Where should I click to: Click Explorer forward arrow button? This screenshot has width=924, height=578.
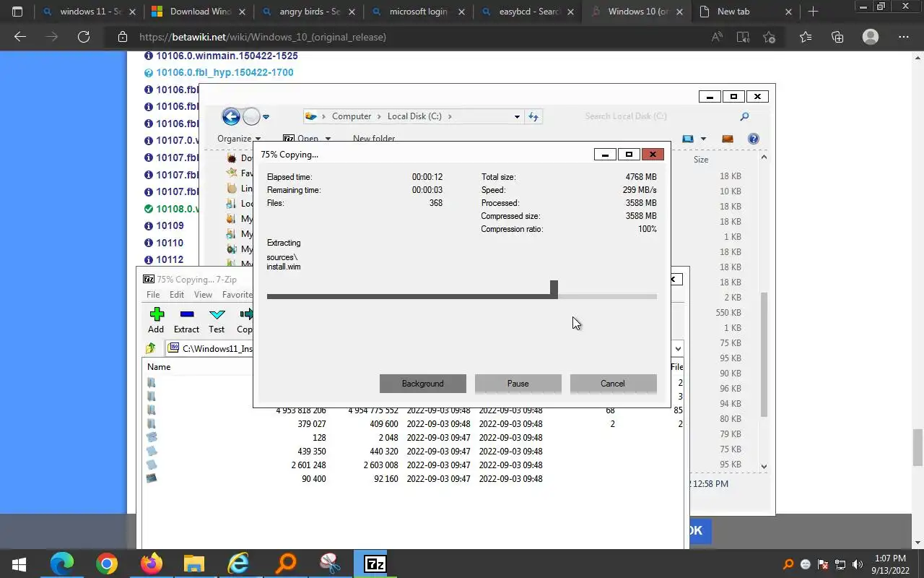coord(250,116)
